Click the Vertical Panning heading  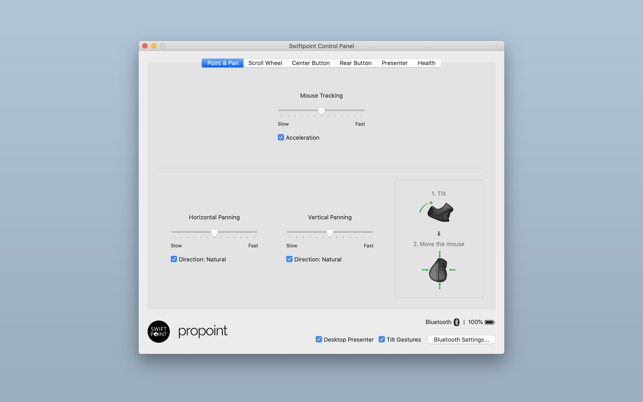click(330, 217)
